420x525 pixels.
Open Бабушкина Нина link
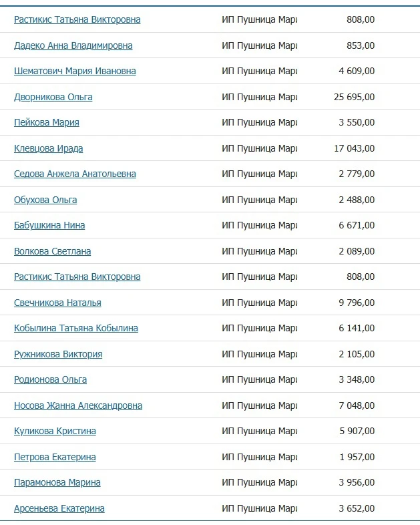49,225
